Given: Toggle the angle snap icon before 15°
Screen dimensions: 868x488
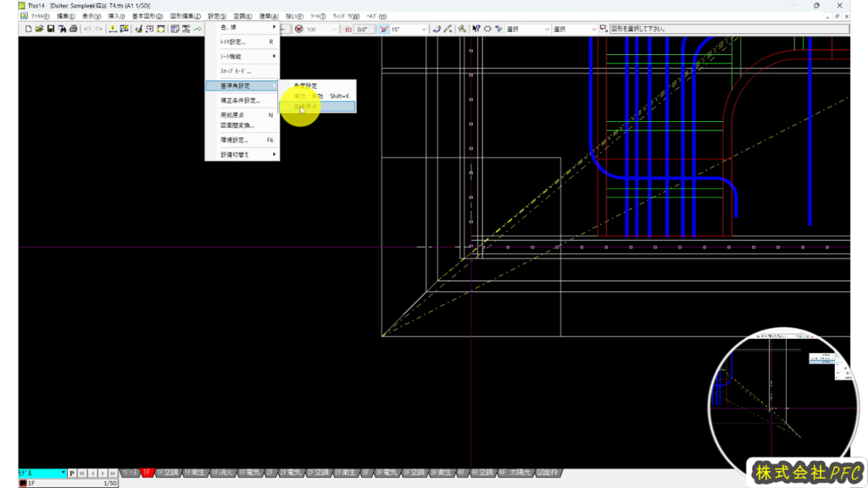Looking at the screenshot, I should tap(383, 29).
